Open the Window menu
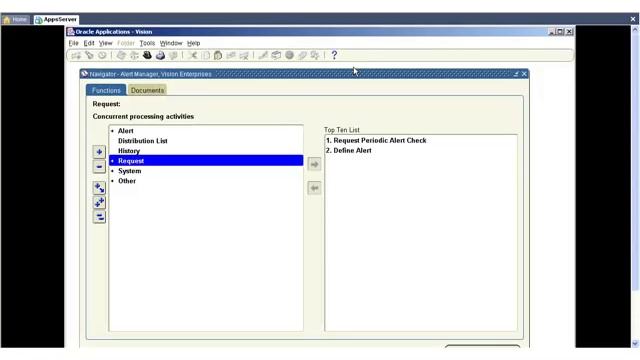The image size is (640, 360). [171, 43]
